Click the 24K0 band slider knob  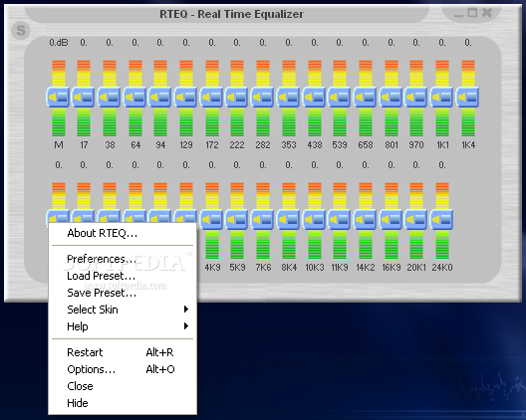442,220
